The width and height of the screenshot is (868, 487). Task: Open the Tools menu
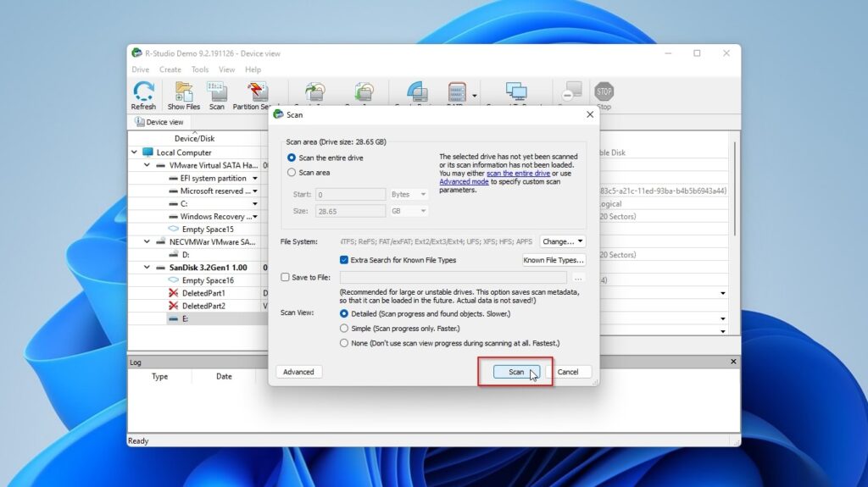(200, 69)
